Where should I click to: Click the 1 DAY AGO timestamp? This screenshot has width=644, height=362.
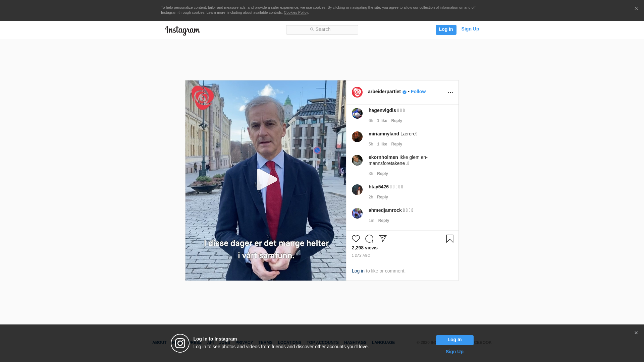pos(361,256)
